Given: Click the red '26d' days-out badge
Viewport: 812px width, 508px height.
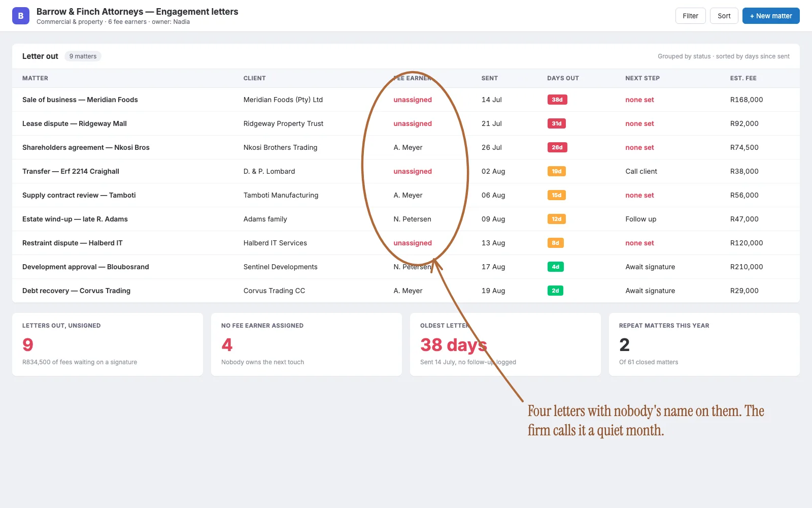Looking at the screenshot, I should 557,147.
